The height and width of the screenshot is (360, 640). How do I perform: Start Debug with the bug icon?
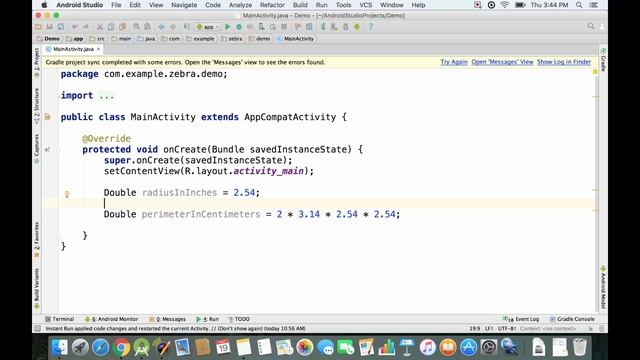[x=239, y=27]
